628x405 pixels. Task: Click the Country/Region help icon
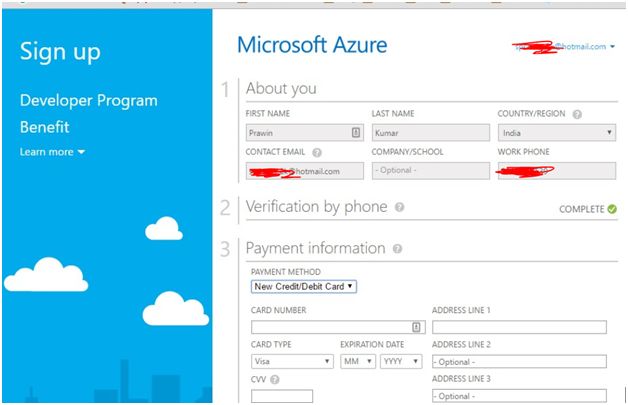coord(577,115)
